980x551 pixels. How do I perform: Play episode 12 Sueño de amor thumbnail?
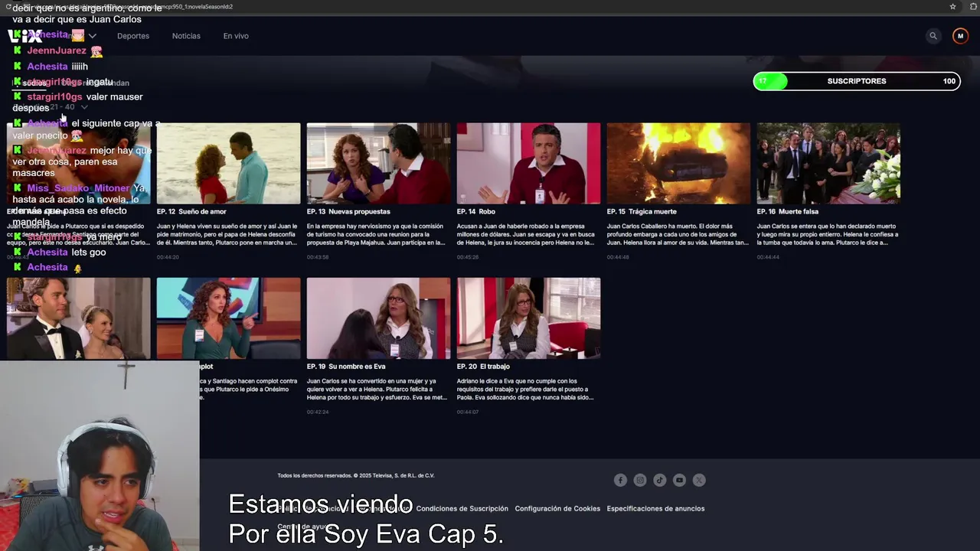pyautogui.click(x=229, y=164)
